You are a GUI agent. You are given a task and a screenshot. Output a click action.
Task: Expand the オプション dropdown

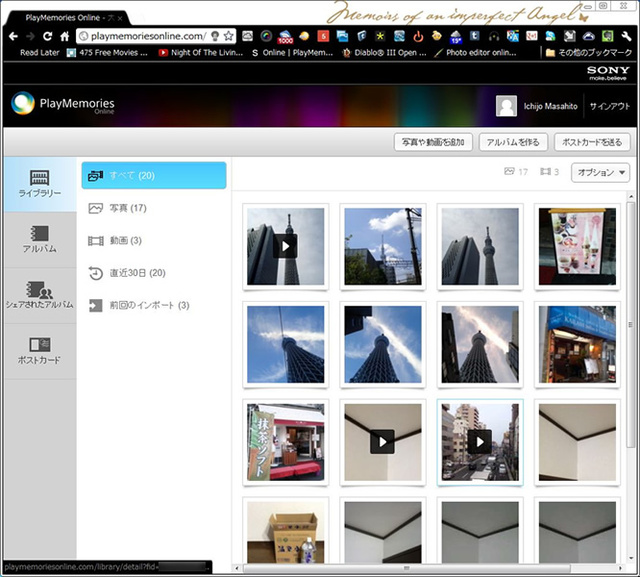coord(600,173)
